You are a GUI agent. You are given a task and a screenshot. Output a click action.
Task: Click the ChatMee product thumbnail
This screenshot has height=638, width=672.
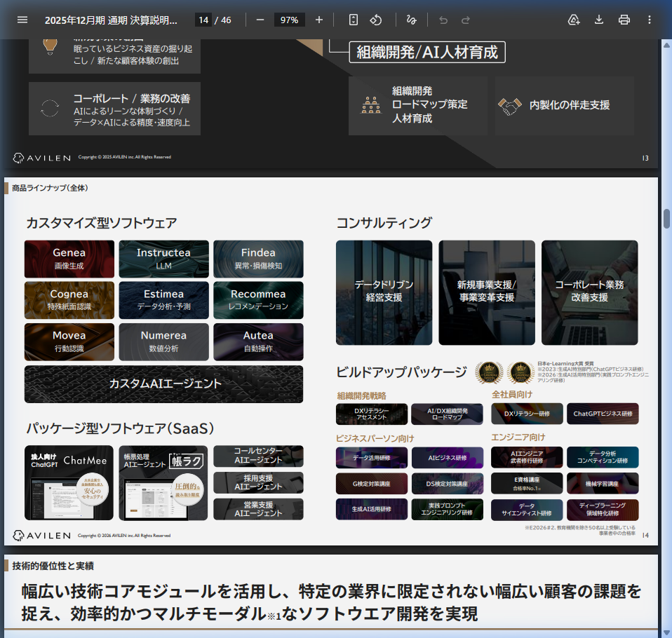click(69, 482)
